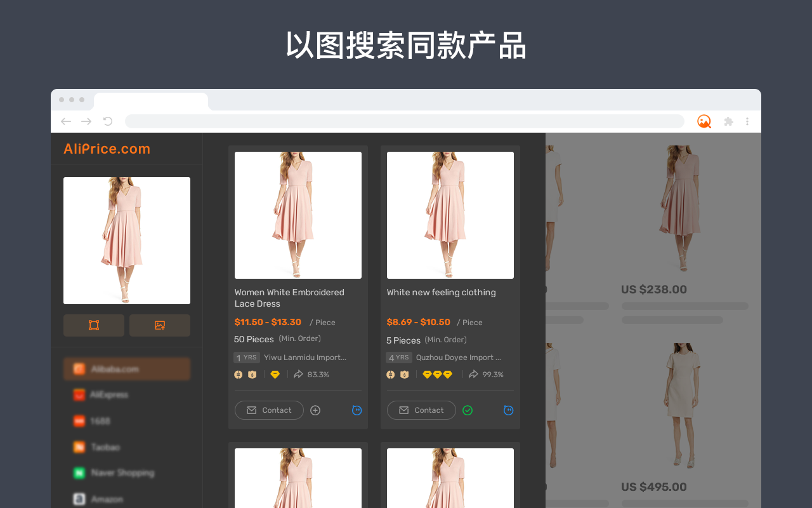Click the blue chat icon on first product card

point(357,410)
